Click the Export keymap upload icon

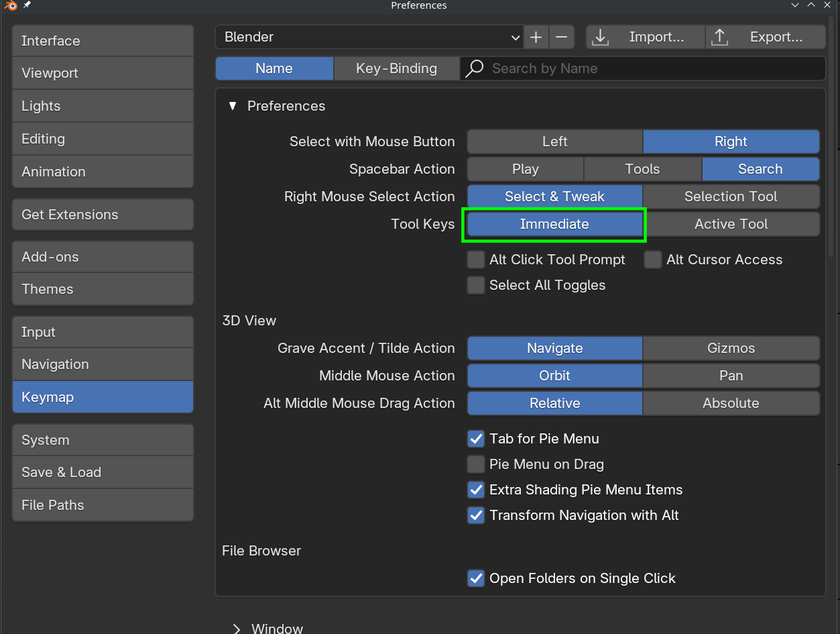tap(719, 38)
